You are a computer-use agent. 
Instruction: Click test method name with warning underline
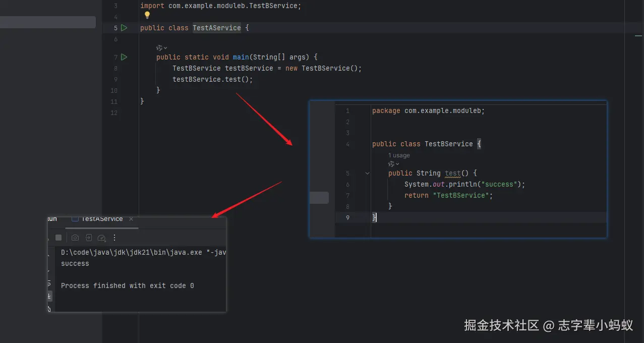click(453, 173)
